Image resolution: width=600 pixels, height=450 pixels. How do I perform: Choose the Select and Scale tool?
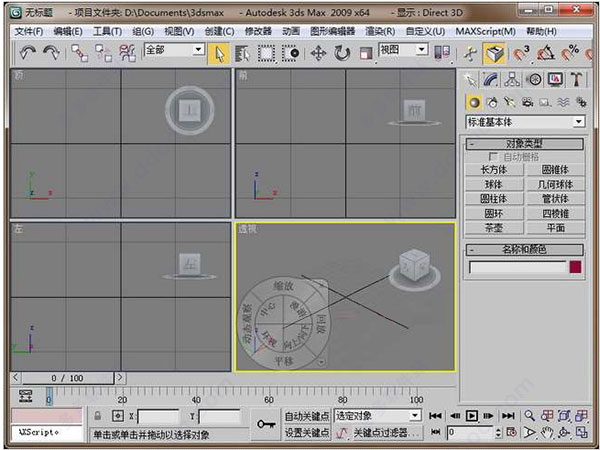point(366,54)
